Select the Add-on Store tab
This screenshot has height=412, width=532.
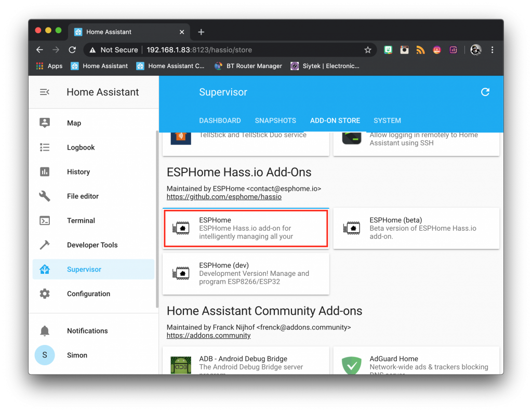click(x=335, y=121)
